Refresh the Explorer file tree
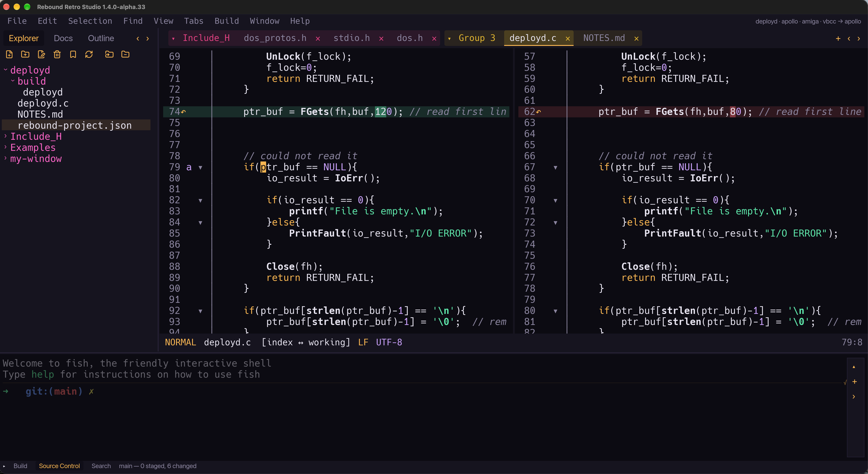The height and width of the screenshot is (474, 868). [x=89, y=54]
